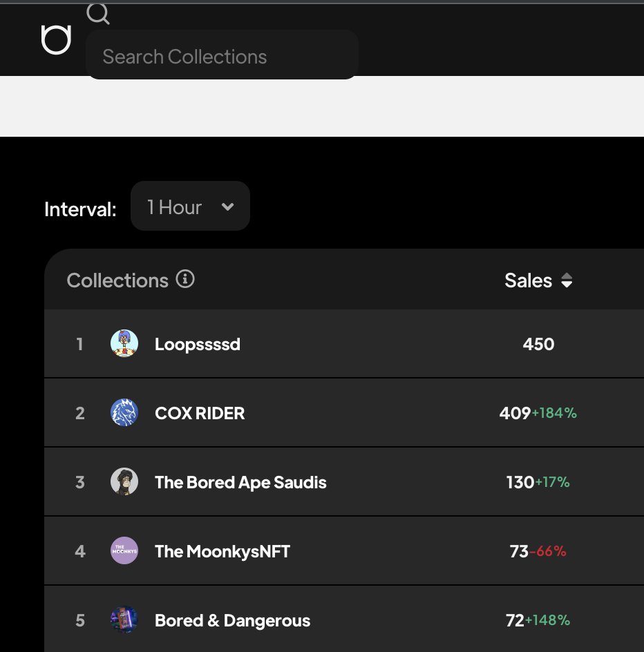Open the Bored & Dangerous collection
Screen dimensions: 644x652
(233, 620)
